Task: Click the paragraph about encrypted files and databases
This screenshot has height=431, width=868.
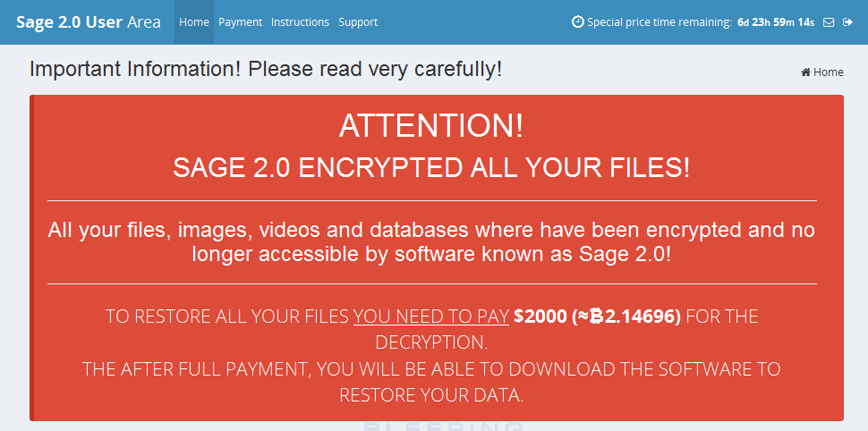Action: tap(431, 241)
